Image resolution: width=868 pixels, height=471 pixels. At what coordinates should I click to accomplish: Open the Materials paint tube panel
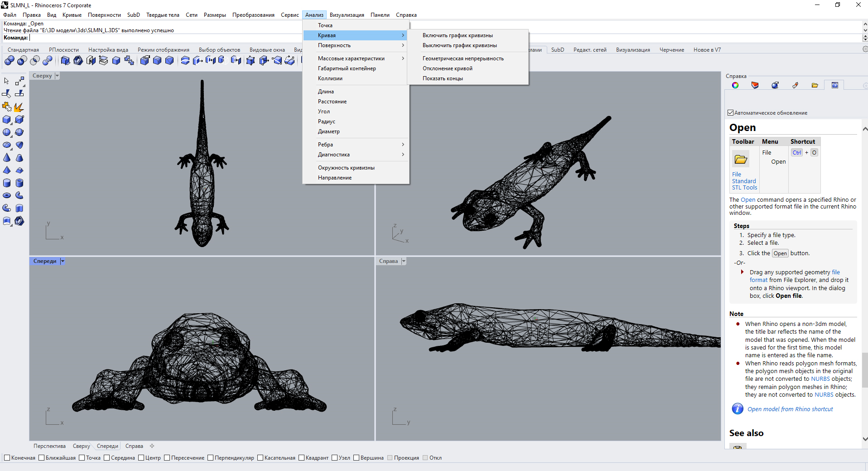[x=795, y=85]
